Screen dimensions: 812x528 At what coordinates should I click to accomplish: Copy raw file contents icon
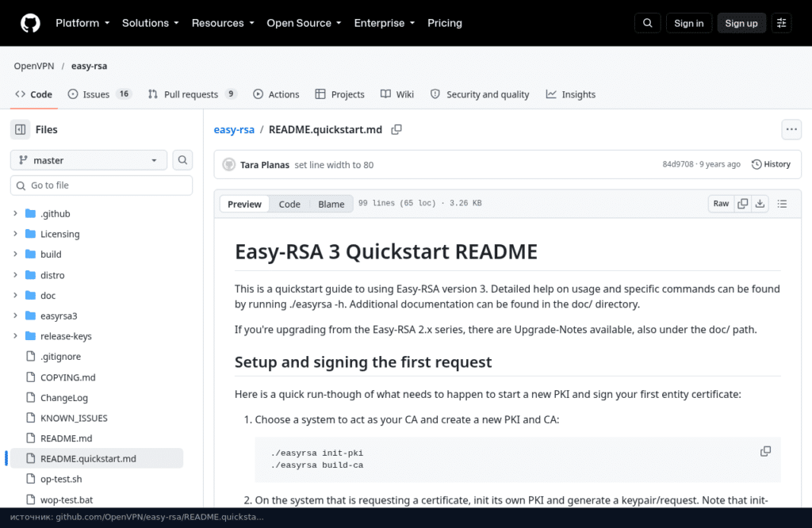[x=742, y=204]
